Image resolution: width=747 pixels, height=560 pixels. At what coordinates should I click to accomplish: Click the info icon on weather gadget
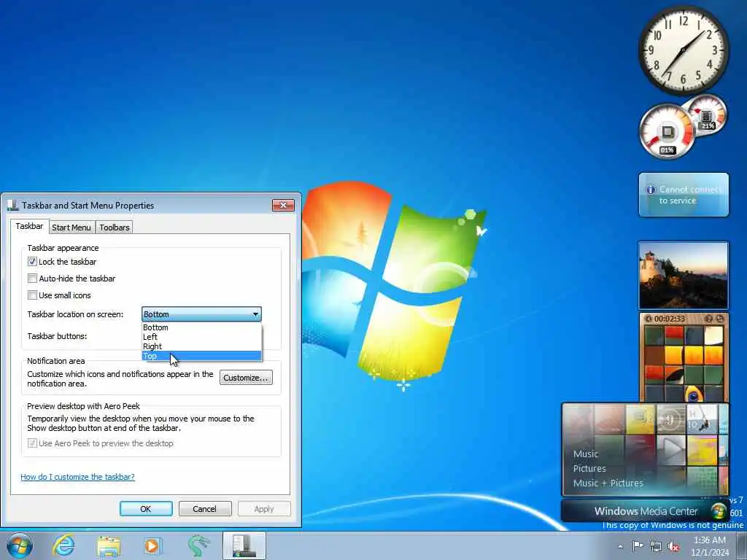pos(650,190)
